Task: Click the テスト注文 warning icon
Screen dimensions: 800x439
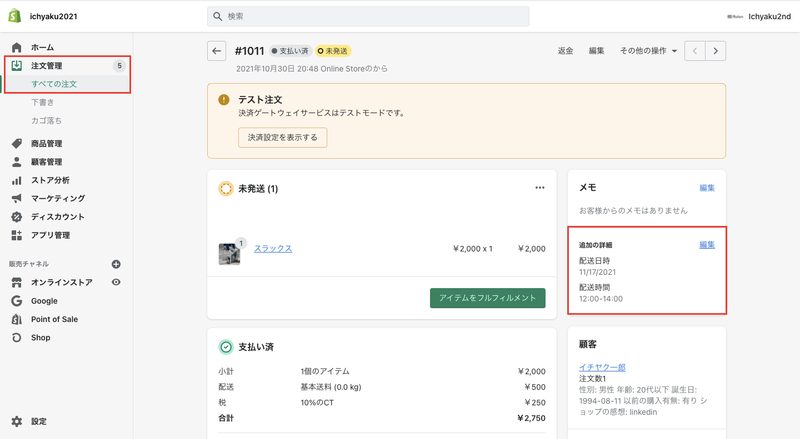Action: tap(223, 100)
